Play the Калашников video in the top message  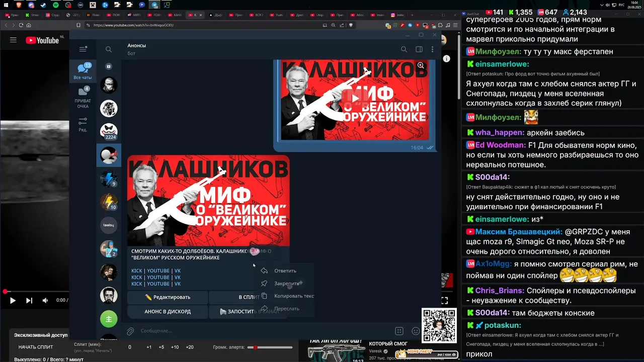click(x=355, y=99)
